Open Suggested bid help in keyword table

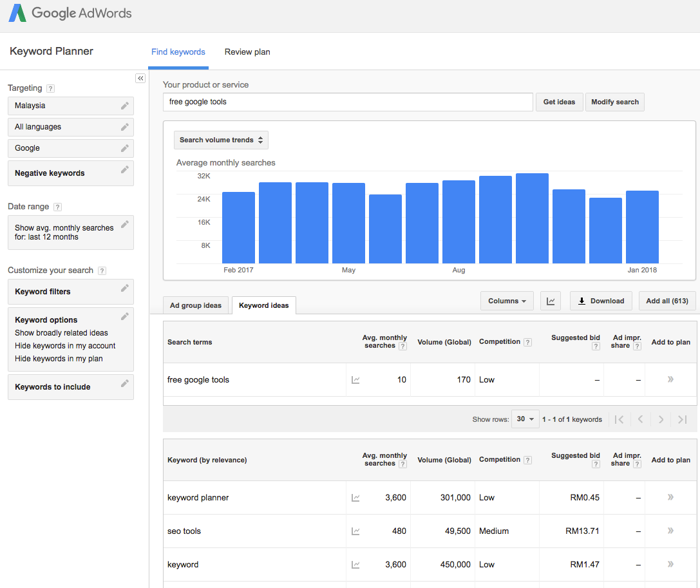(596, 464)
